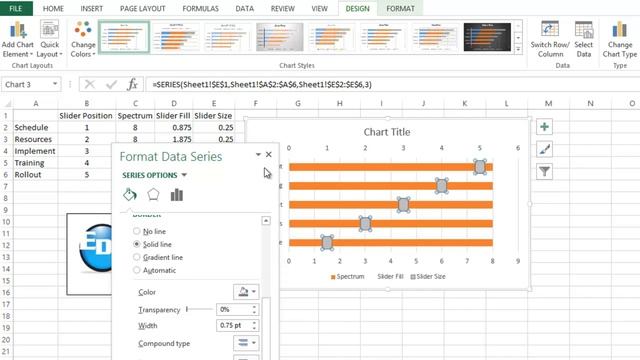This screenshot has height=360, width=640.
Task: Select the dark black chart style thumbnail
Action: click(487, 37)
